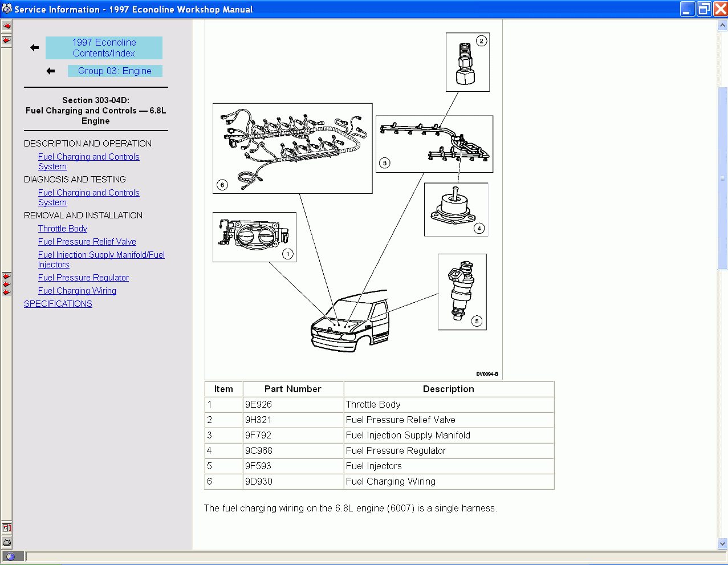Go to Group 03: Engine
This screenshot has height=565, width=728.
coord(115,71)
